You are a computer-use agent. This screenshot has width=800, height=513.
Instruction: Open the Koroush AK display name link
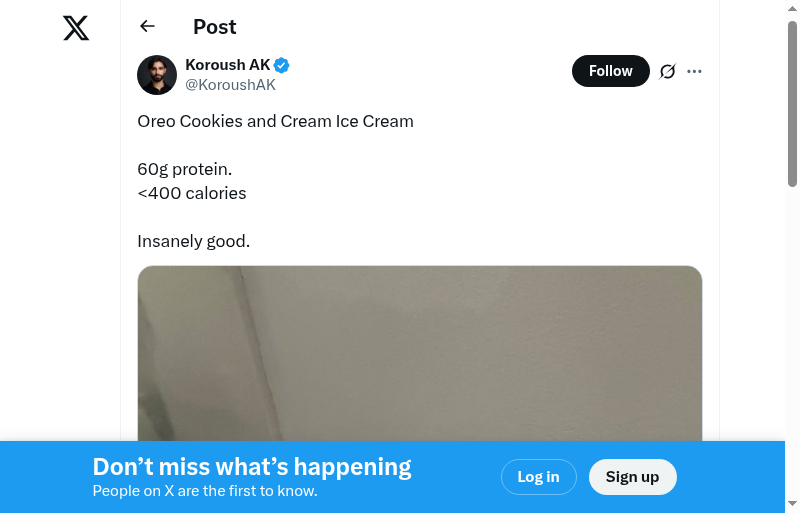228,65
